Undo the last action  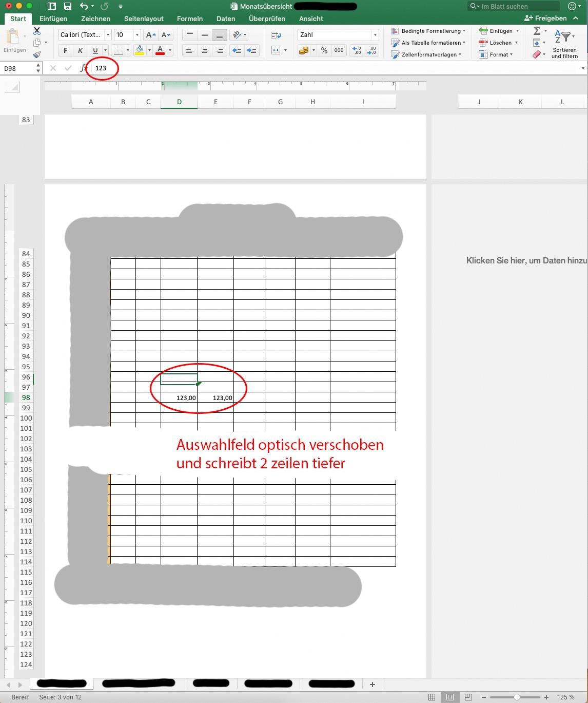(x=84, y=6)
